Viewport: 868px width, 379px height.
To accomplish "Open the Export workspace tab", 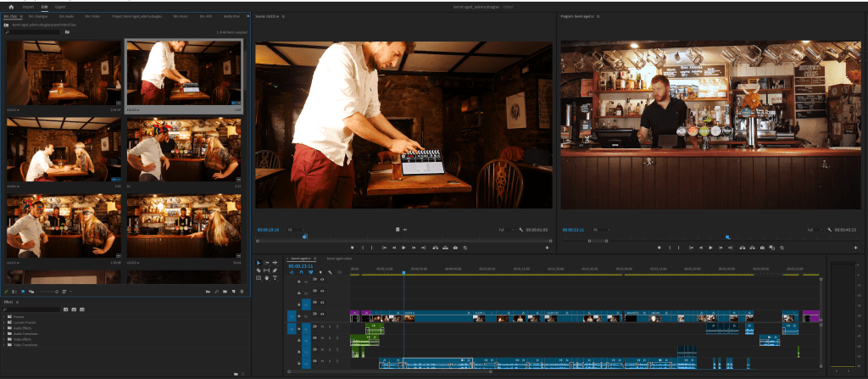I will (60, 7).
